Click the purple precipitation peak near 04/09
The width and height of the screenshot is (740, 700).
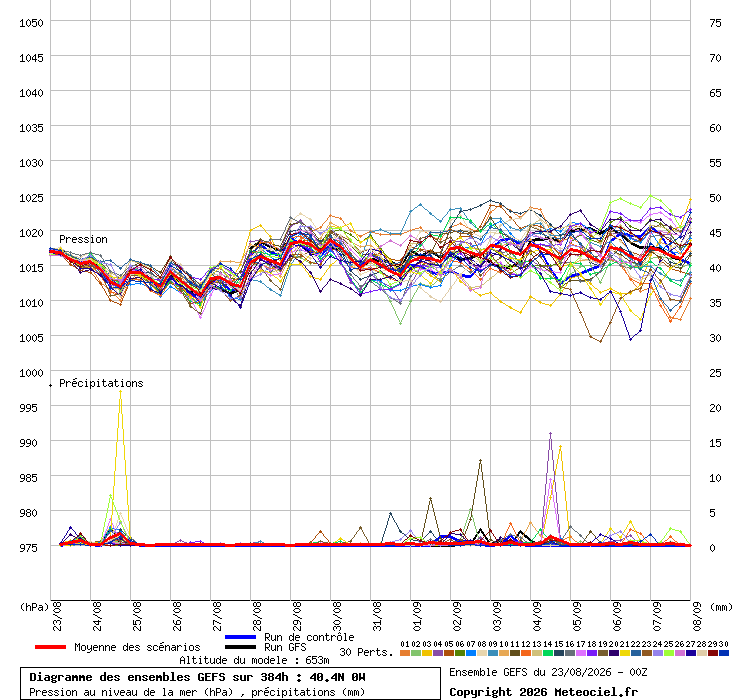click(x=550, y=433)
